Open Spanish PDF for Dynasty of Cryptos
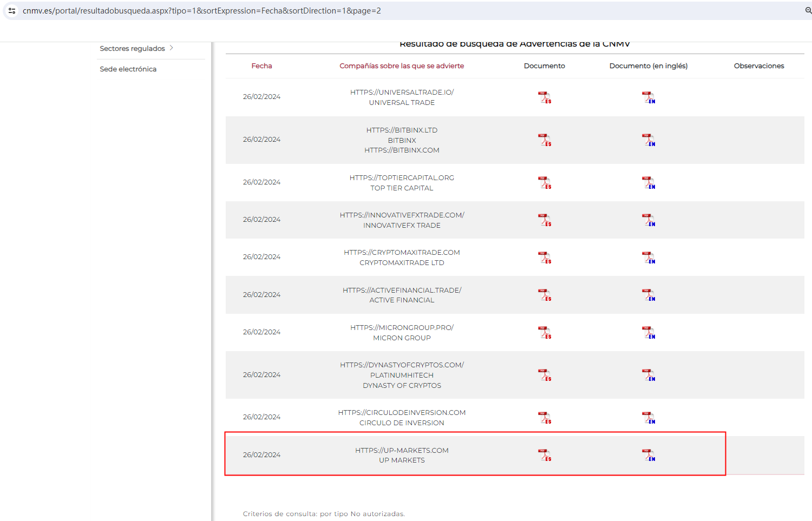This screenshot has width=812, height=521. click(545, 375)
